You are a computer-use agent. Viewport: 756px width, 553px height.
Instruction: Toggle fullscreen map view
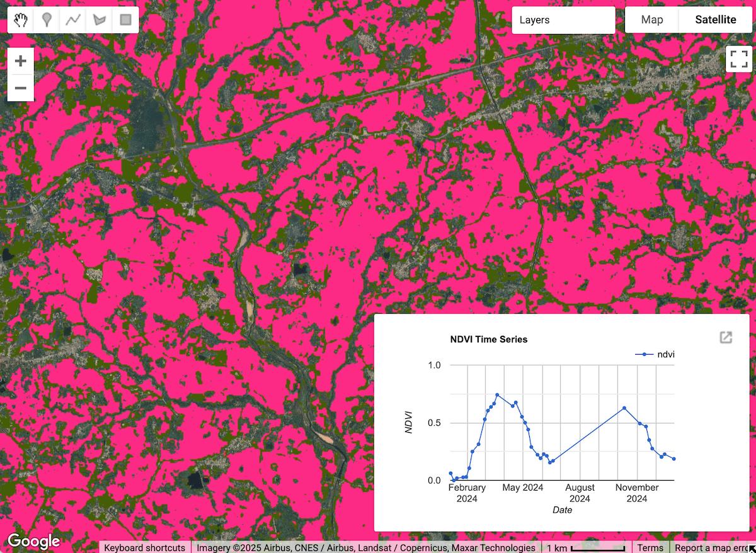[739, 59]
